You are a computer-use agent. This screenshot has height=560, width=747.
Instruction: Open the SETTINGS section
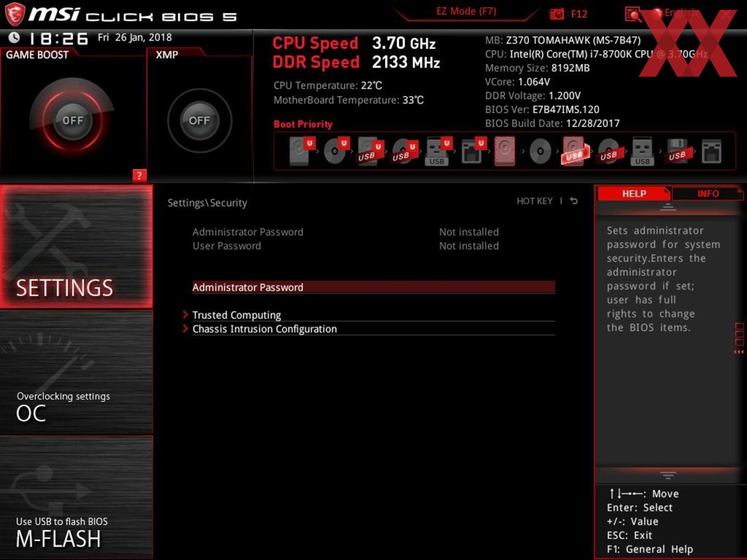pyautogui.click(x=76, y=247)
